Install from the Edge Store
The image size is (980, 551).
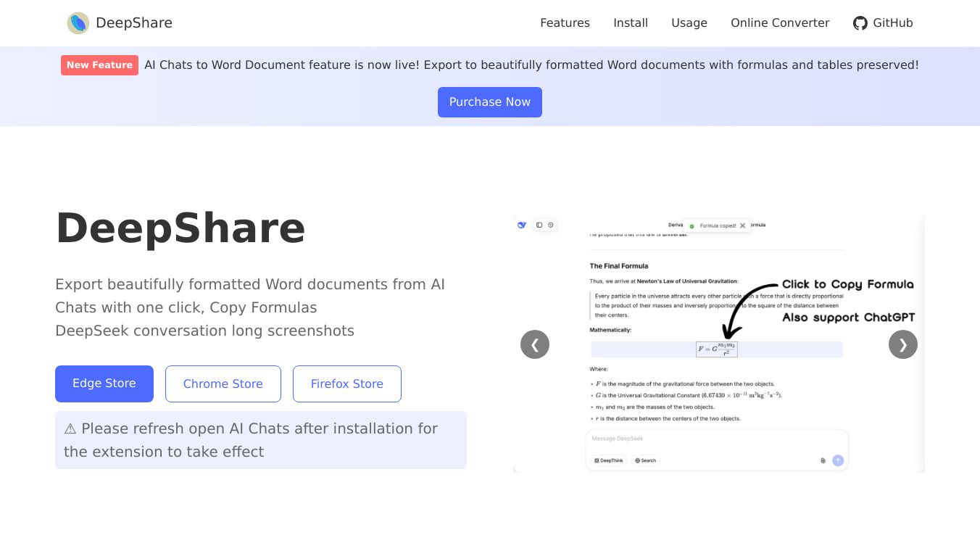coord(104,384)
